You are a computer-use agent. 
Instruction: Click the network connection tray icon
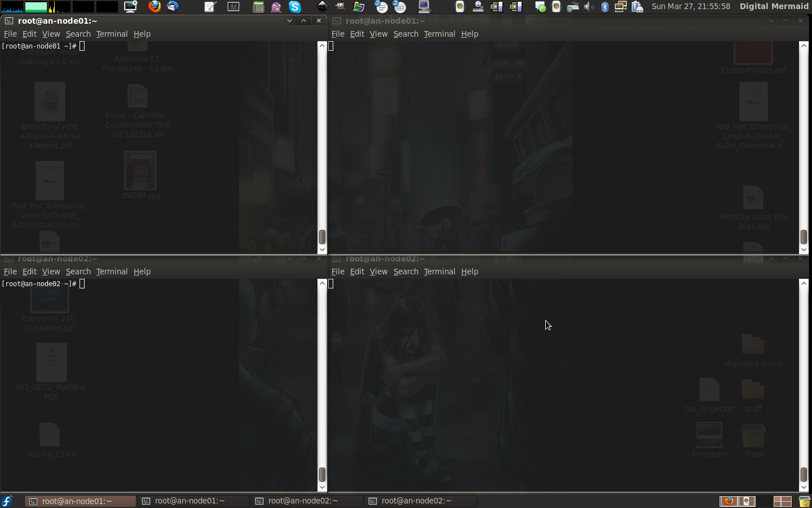(x=620, y=7)
